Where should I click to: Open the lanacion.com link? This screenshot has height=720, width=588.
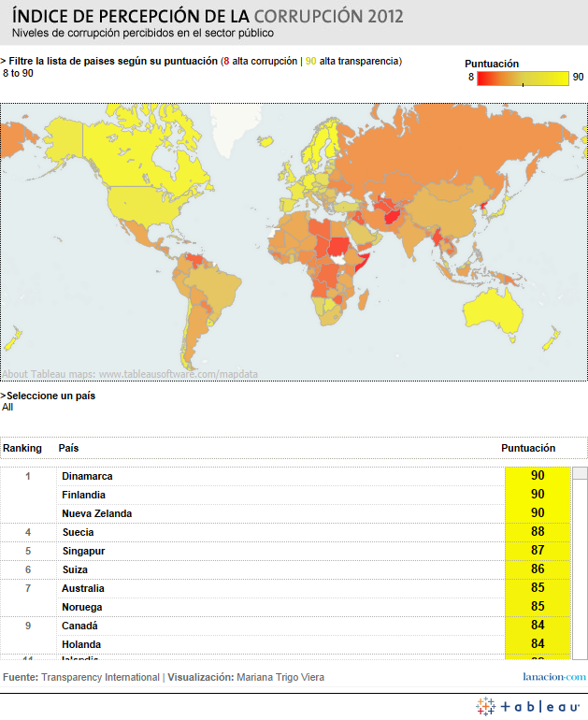[x=553, y=677]
